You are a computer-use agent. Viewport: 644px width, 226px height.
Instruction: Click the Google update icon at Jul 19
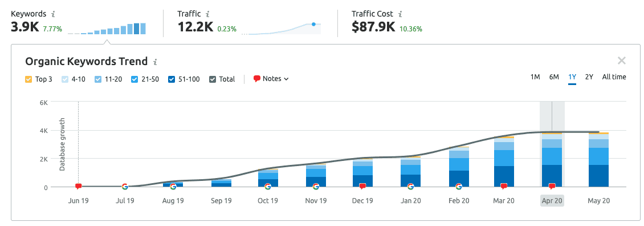pos(125,187)
